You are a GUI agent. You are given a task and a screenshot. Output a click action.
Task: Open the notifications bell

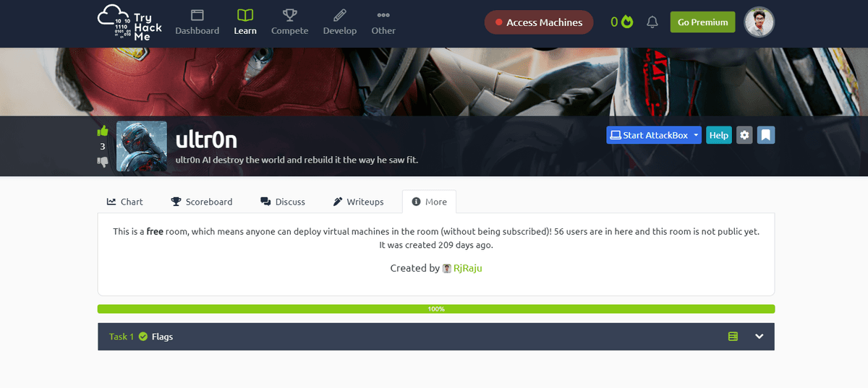652,22
